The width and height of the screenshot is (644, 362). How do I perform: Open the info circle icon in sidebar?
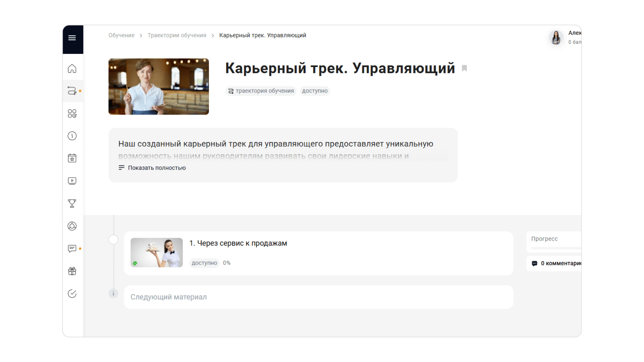[x=72, y=136]
